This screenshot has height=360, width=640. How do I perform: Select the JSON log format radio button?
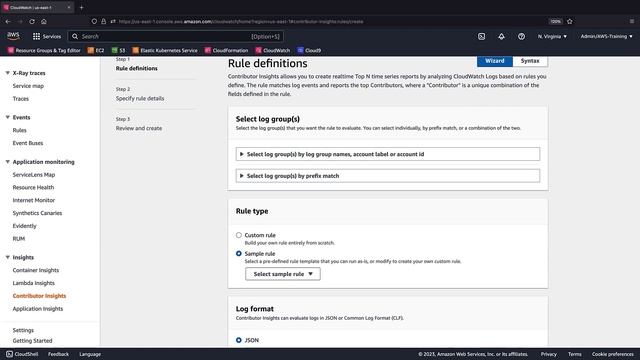point(239,340)
